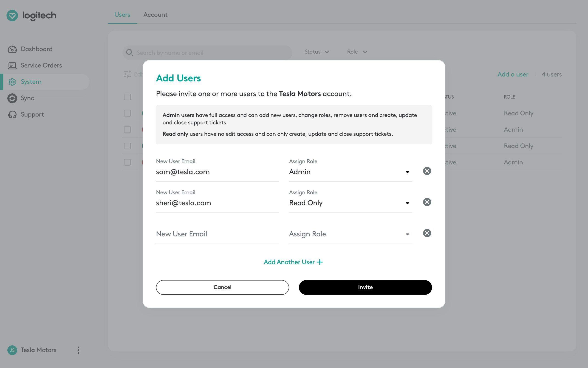Switch to the Account tab
The width and height of the screenshot is (588, 368).
tap(155, 14)
